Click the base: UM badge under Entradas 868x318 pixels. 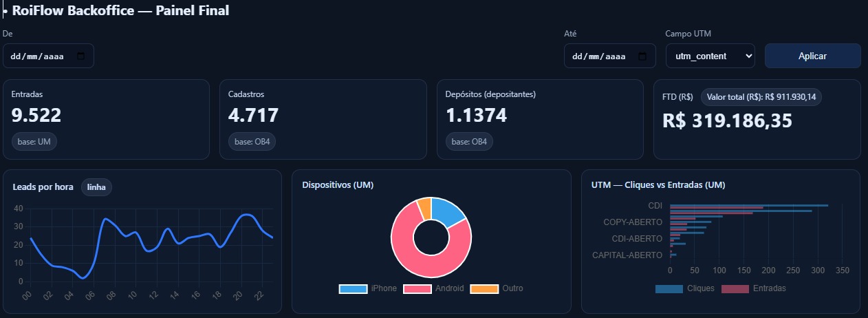tap(34, 142)
